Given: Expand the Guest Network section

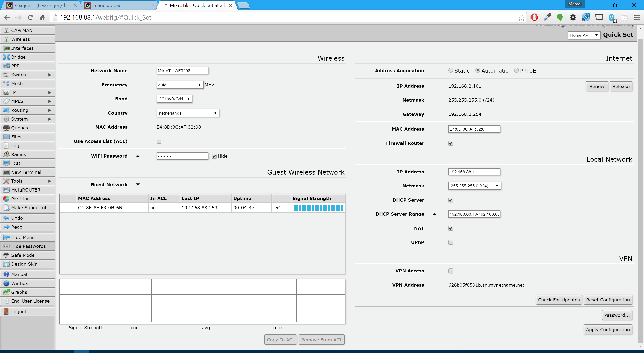Looking at the screenshot, I should coord(138,185).
